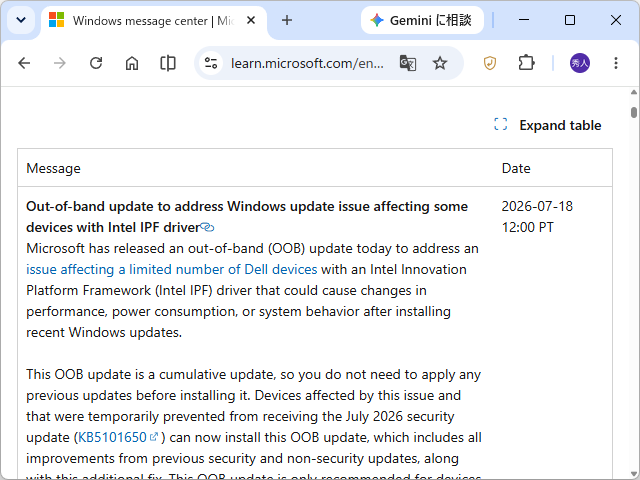Reload the page
Image resolution: width=640 pixels, height=480 pixels.
point(96,63)
